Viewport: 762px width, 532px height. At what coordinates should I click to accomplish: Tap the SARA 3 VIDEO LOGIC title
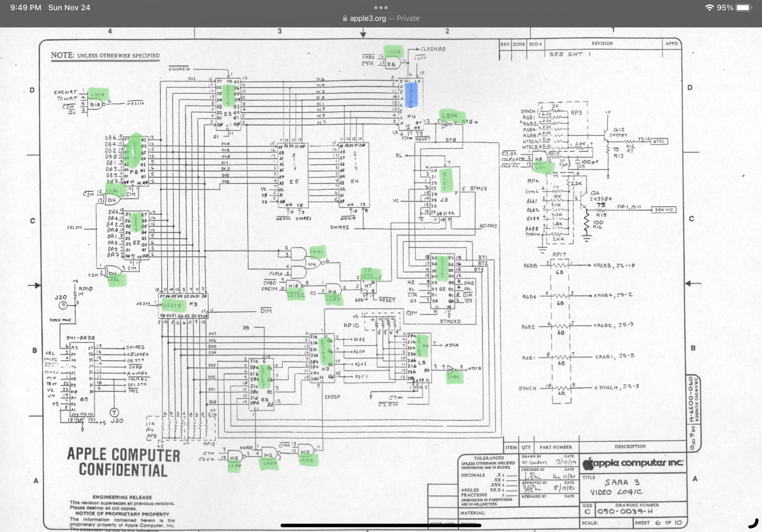[616, 487]
